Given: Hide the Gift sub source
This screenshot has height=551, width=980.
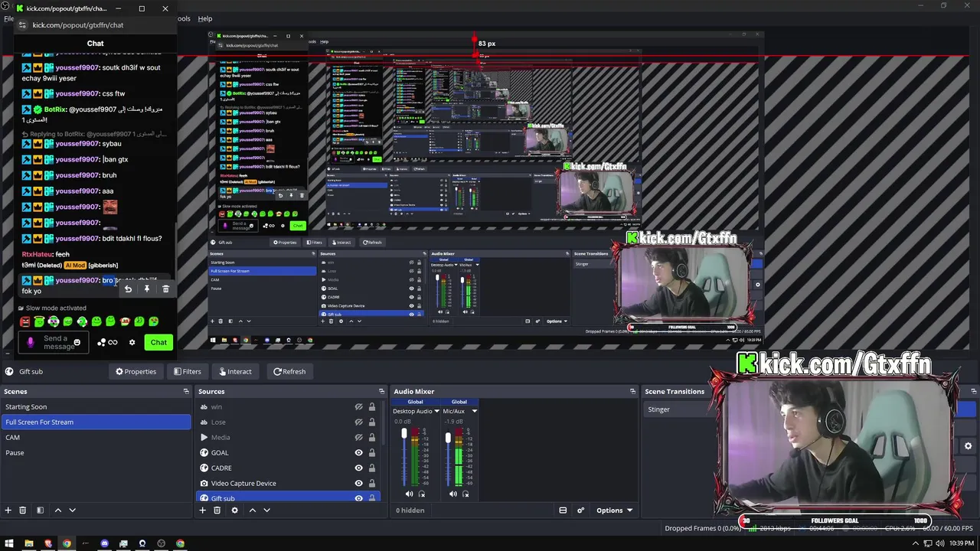Looking at the screenshot, I should pos(358,498).
